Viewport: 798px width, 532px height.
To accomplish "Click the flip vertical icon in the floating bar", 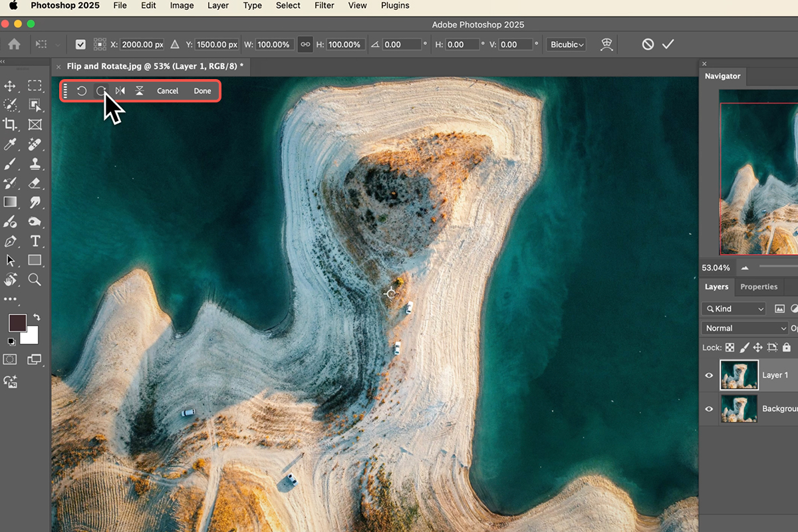I will pyautogui.click(x=140, y=91).
